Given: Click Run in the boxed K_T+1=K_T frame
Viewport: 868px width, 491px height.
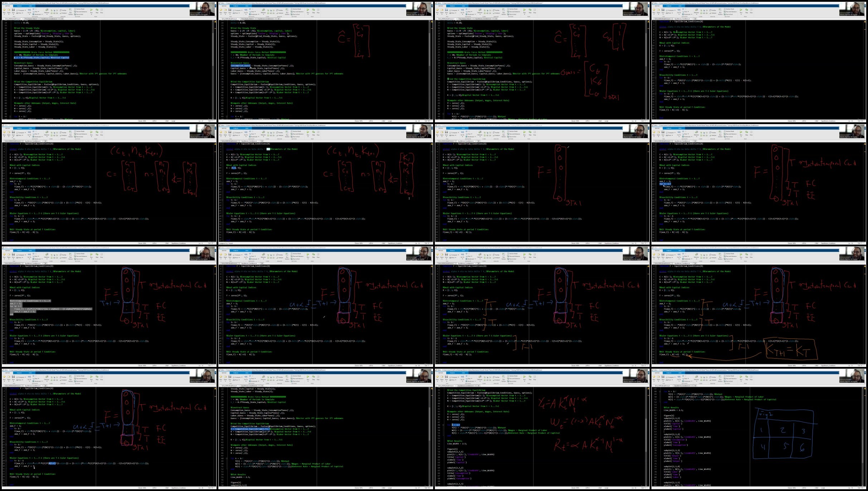Looking at the screenshot, I should click(741, 255).
